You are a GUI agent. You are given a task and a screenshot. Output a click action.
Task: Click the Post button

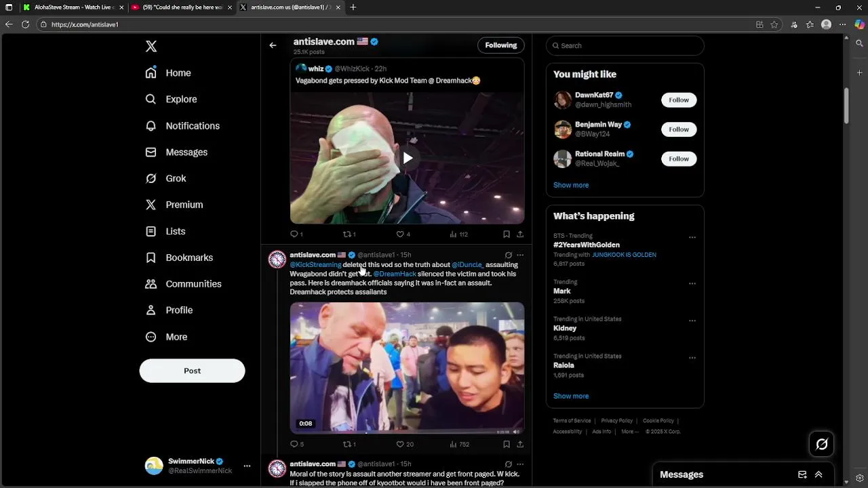pos(192,371)
